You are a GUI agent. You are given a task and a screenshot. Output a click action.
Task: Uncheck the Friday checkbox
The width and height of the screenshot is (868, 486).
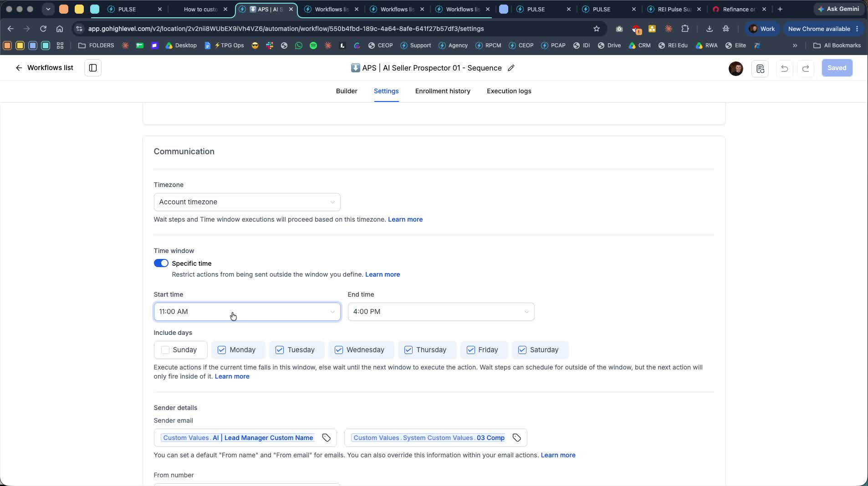(x=471, y=350)
